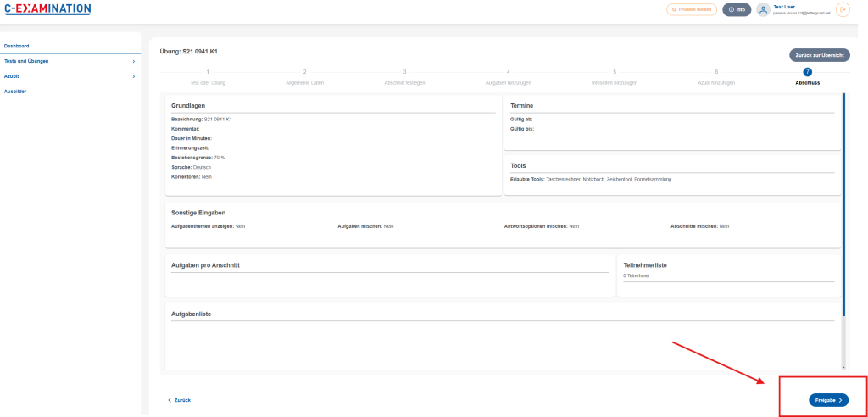Click the C-Examination logo
The image size is (868, 417).
(x=47, y=9)
